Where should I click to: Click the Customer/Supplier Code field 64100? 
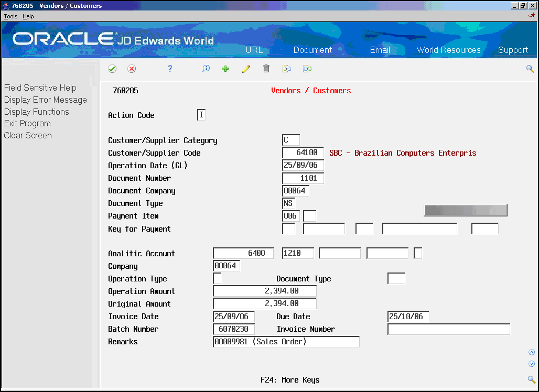click(x=303, y=153)
